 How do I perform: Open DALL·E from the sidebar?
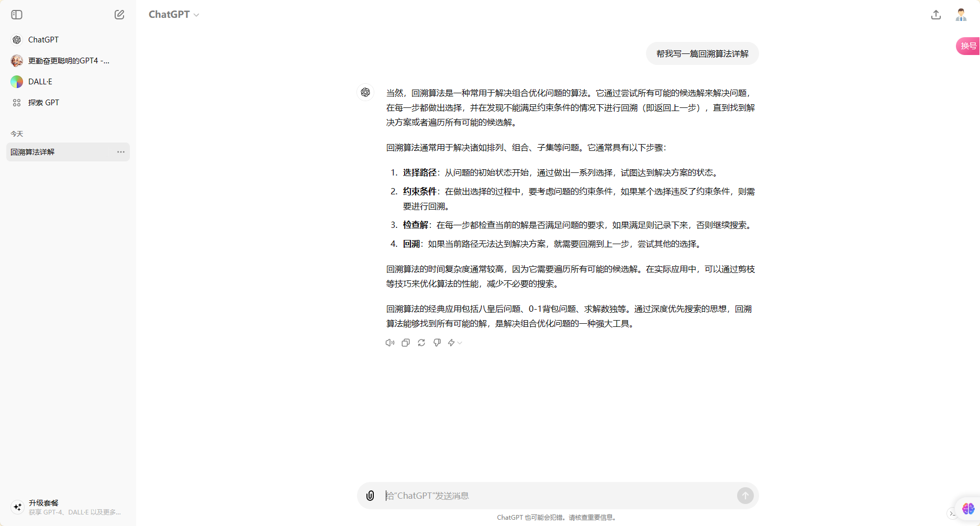40,82
